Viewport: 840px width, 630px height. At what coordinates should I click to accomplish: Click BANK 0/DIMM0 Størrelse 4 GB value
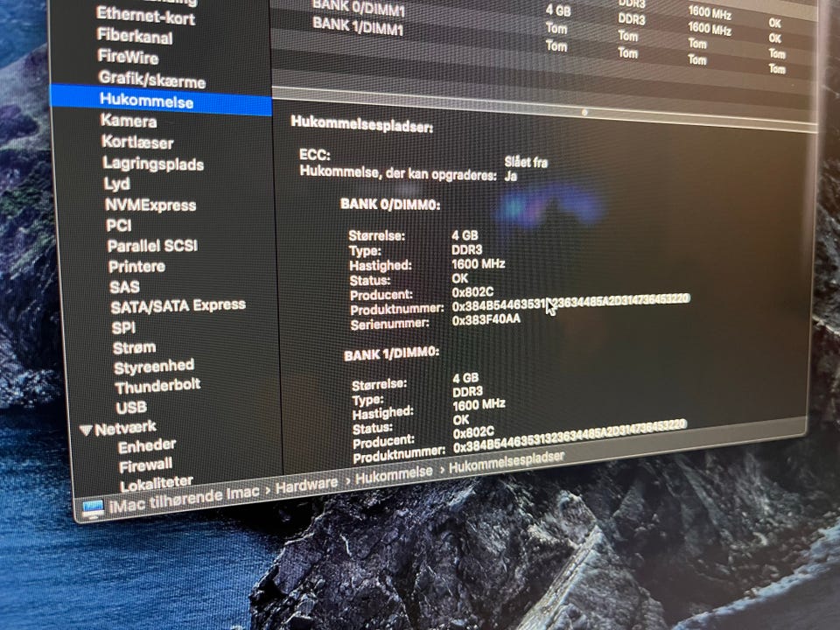[x=465, y=235]
